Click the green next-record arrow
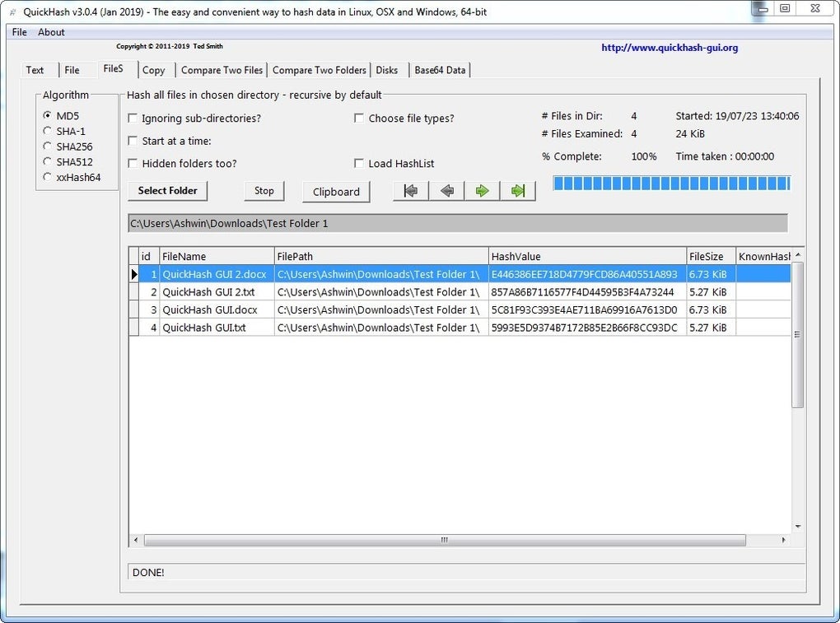The image size is (840, 623). coord(482,190)
